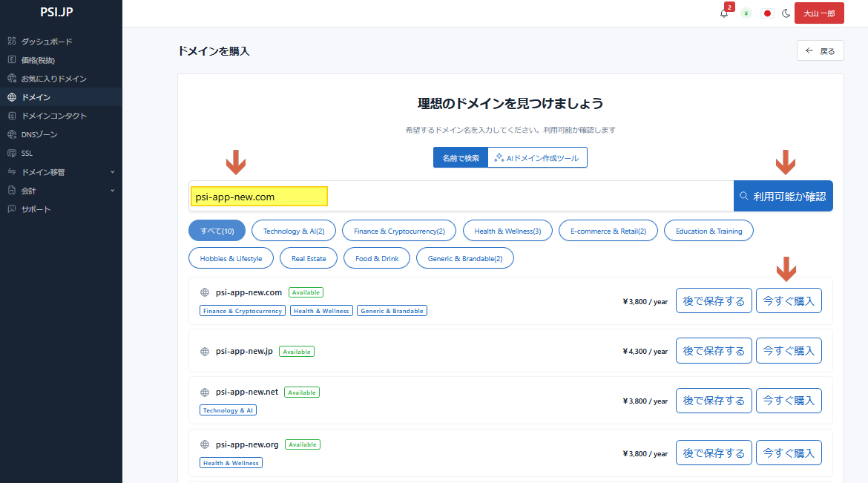The width and height of the screenshot is (868, 483).
Task: Select the すべて(10) category filter
Action: (217, 231)
